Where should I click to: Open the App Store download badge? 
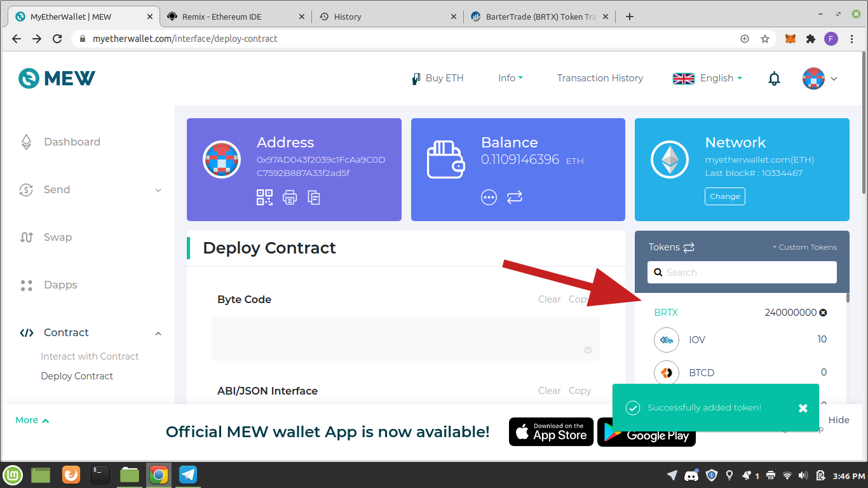(x=551, y=432)
